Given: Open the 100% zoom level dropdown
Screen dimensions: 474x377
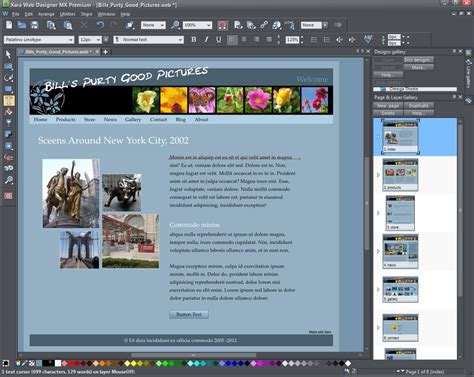Looking at the screenshot, I should coord(197,25).
